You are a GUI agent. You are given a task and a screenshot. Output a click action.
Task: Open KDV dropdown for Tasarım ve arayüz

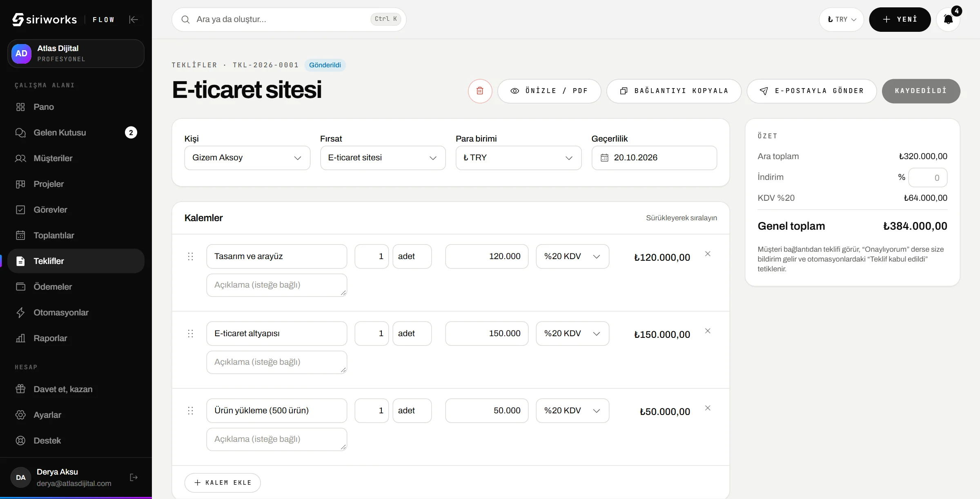pos(572,256)
